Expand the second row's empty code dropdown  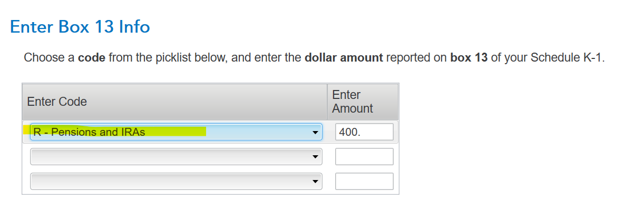pyautogui.click(x=175, y=156)
